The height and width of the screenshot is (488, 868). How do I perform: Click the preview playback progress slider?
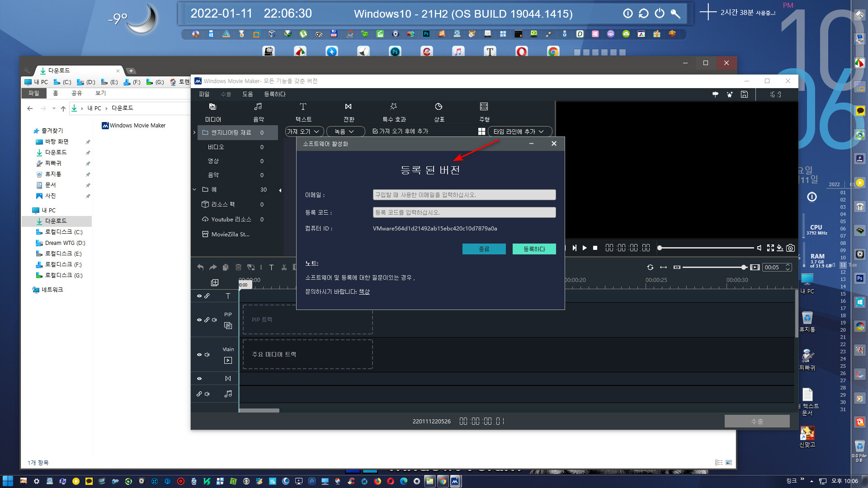706,248
